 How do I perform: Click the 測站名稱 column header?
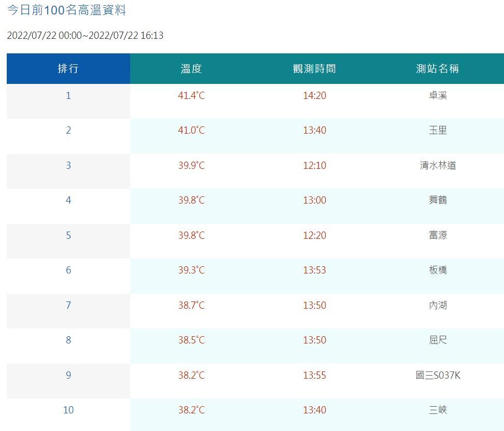[438, 68]
